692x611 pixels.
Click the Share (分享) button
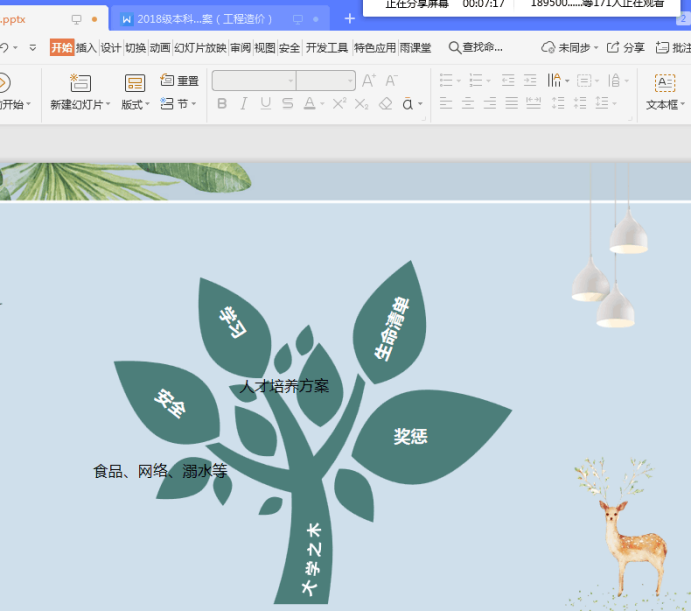[x=625, y=48]
